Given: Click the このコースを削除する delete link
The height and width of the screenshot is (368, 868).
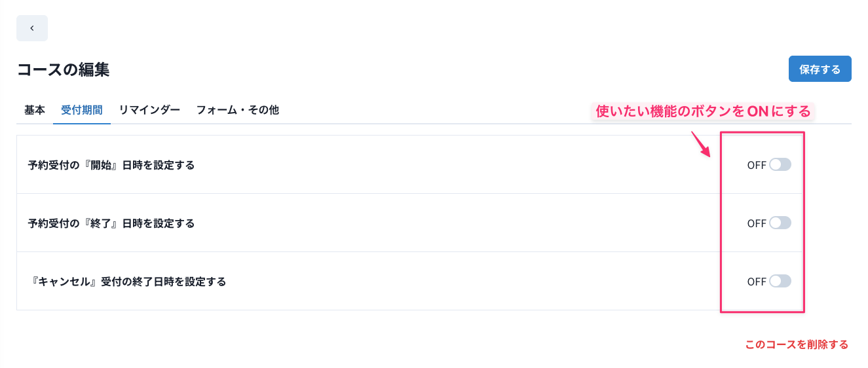Looking at the screenshot, I should (x=797, y=344).
